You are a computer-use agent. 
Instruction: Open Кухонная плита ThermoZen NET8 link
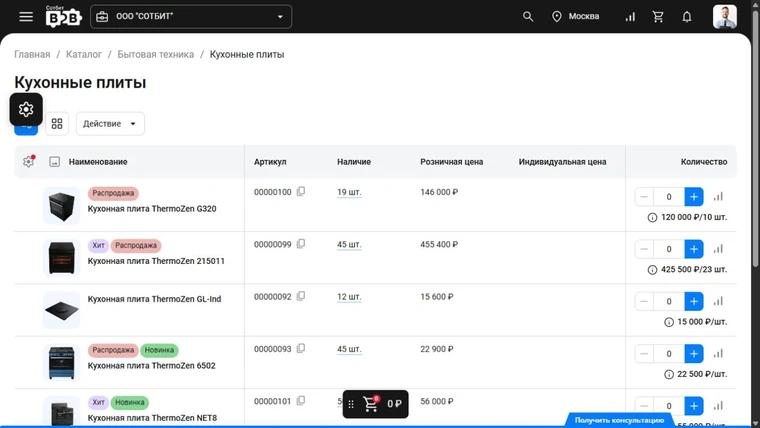tap(152, 418)
